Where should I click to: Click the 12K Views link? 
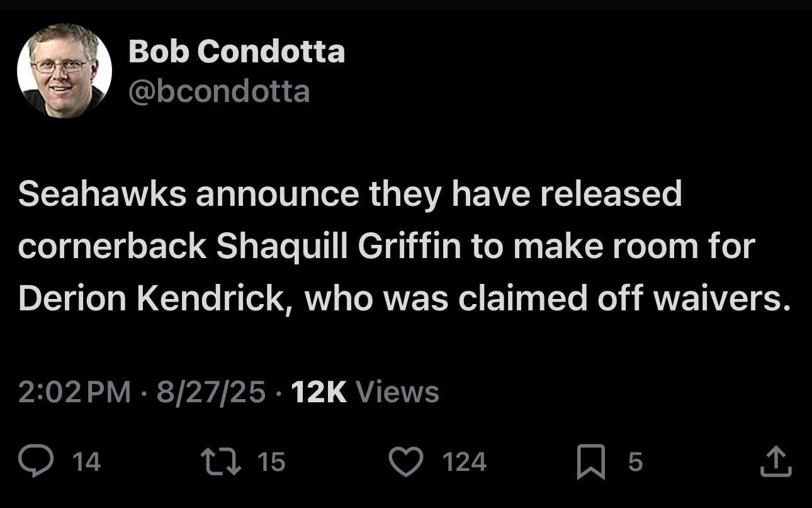364,391
